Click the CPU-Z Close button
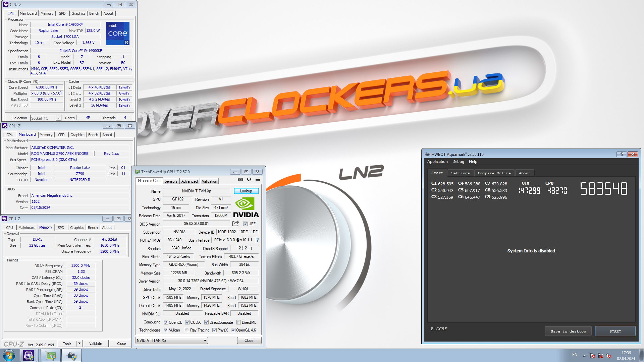Image resolution: width=644 pixels, height=362 pixels. (x=121, y=344)
